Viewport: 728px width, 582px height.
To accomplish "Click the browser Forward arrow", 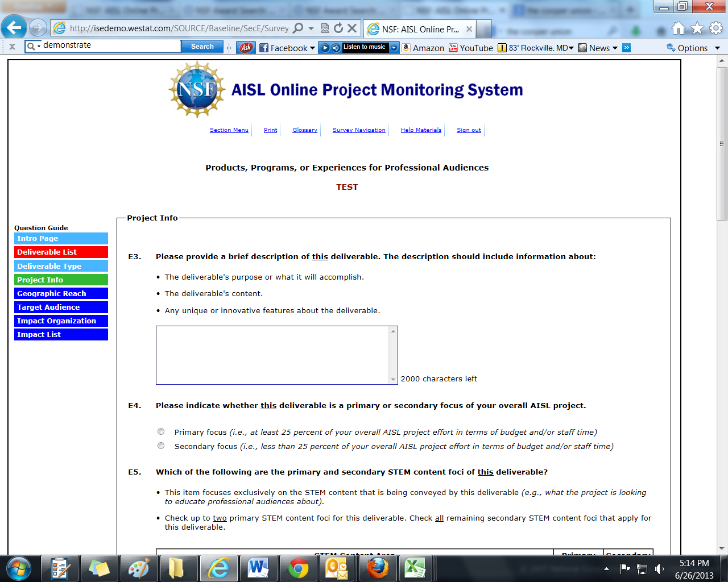I will [x=38, y=28].
